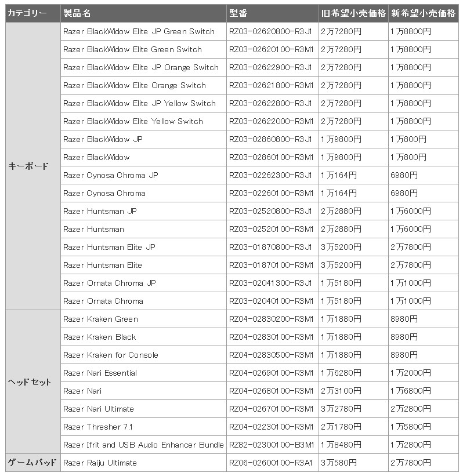The width and height of the screenshot is (463, 476).
Task: Select the キーボード category cell
Action: 33,166
